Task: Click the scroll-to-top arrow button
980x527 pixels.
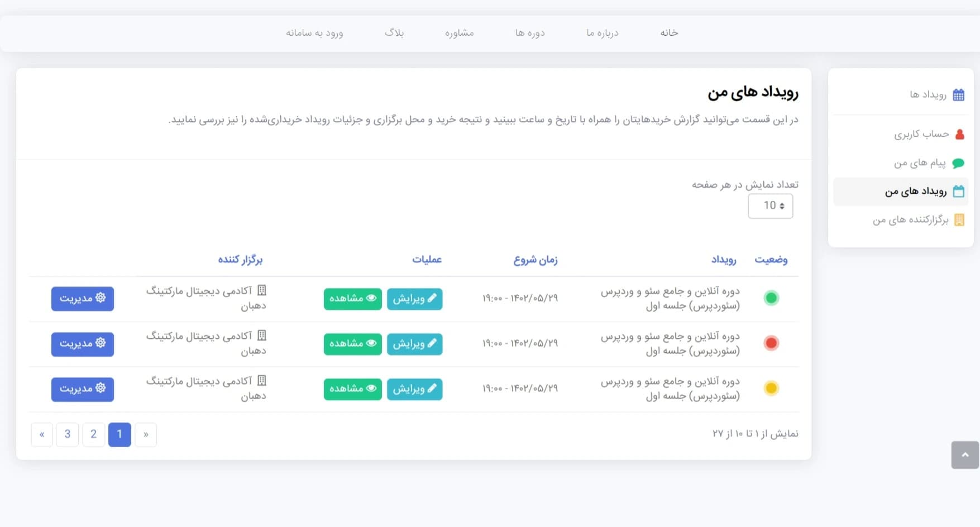Action: point(964,455)
